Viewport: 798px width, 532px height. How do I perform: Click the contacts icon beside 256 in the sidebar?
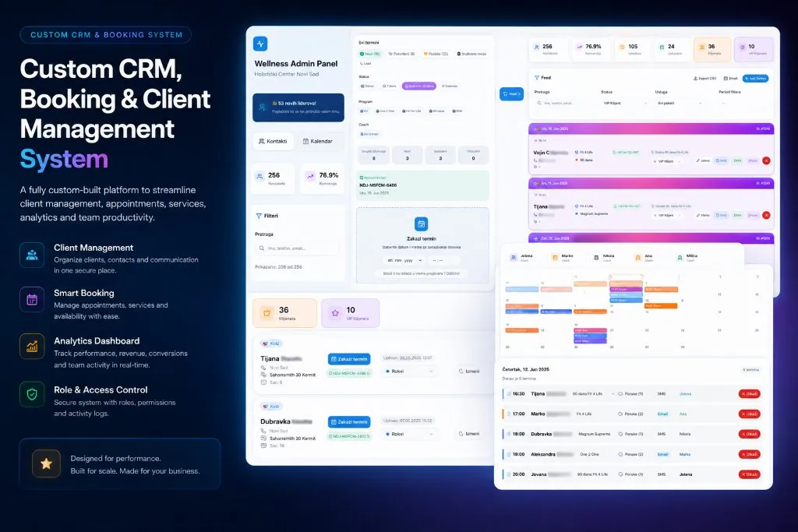260,177
